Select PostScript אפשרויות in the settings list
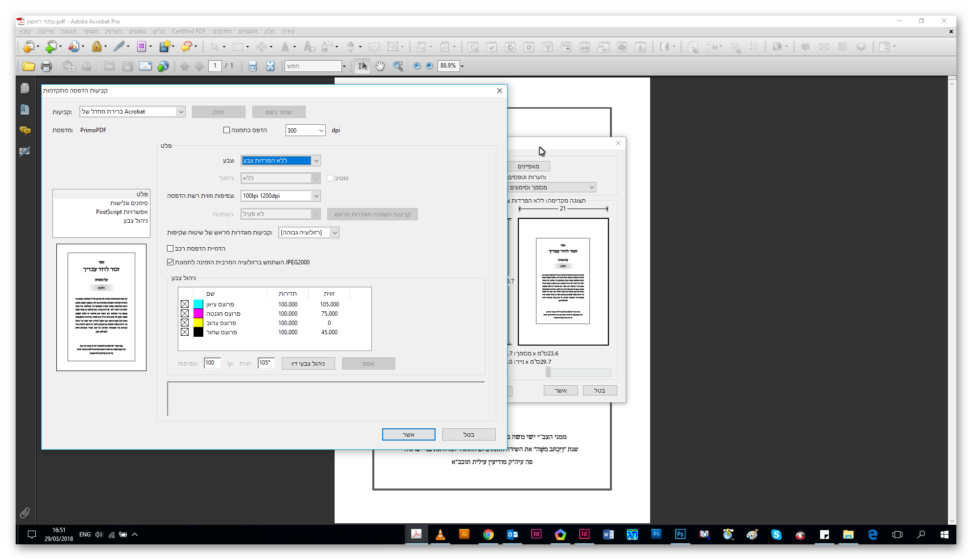Image resolution: width=972 pixels, height=560 pixels. (121, 212)
